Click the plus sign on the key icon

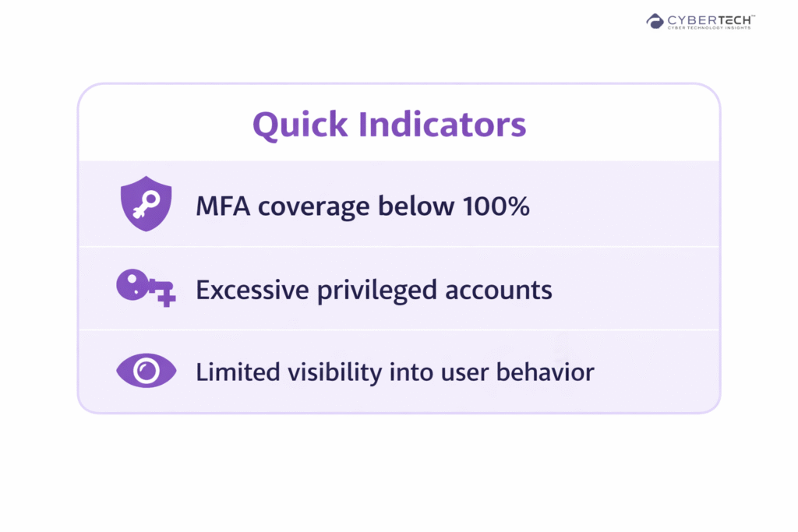click(x=165, y=298)
